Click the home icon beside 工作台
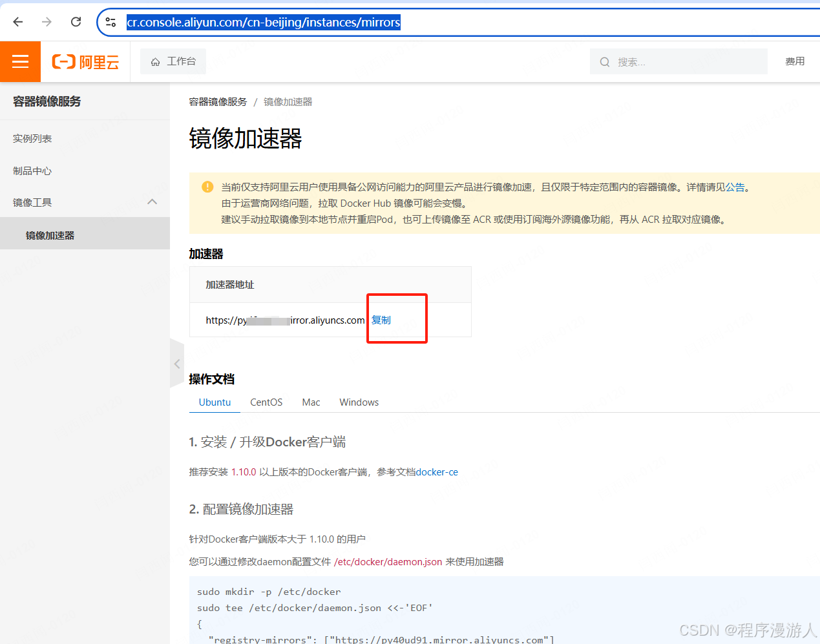 click(155, 62)
